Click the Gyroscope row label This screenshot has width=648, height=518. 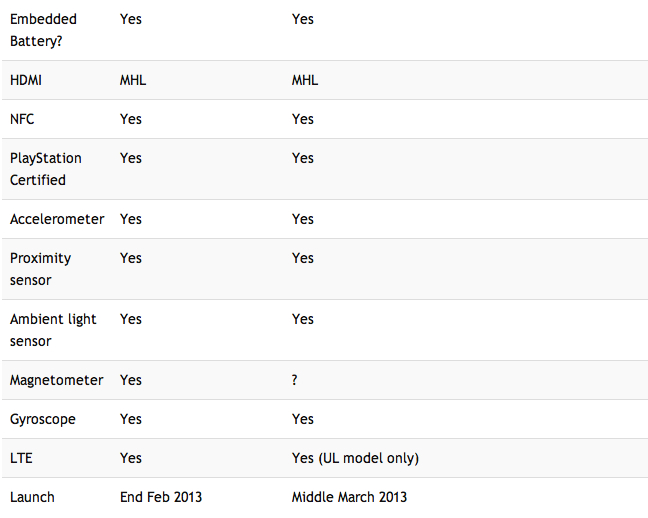pyautogui.click(x=43, y=419)
